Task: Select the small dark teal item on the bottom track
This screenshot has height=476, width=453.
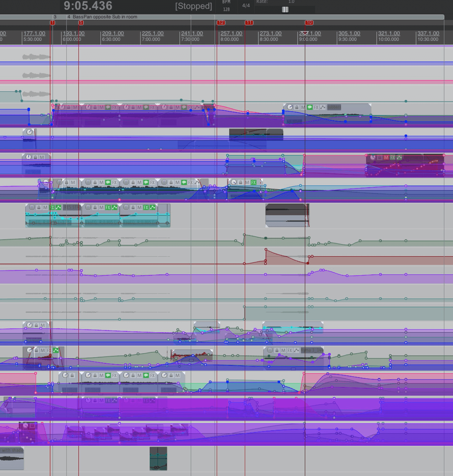Action: pyautogui.click(x=158, y=458)
